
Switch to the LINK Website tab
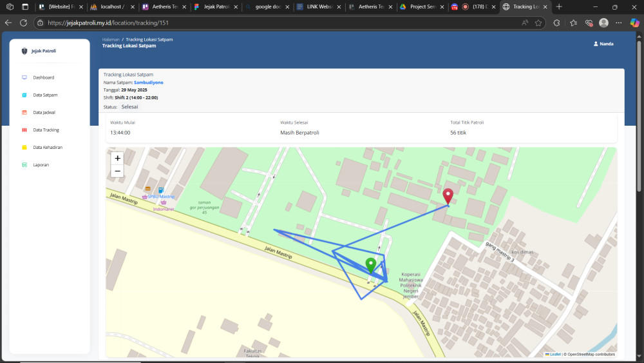(319, 6)
